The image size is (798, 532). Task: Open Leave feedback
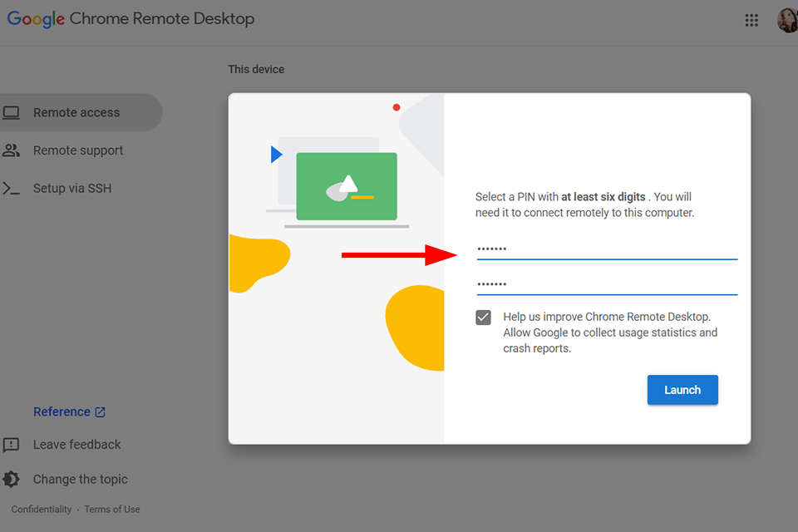[x=76, y=445]
